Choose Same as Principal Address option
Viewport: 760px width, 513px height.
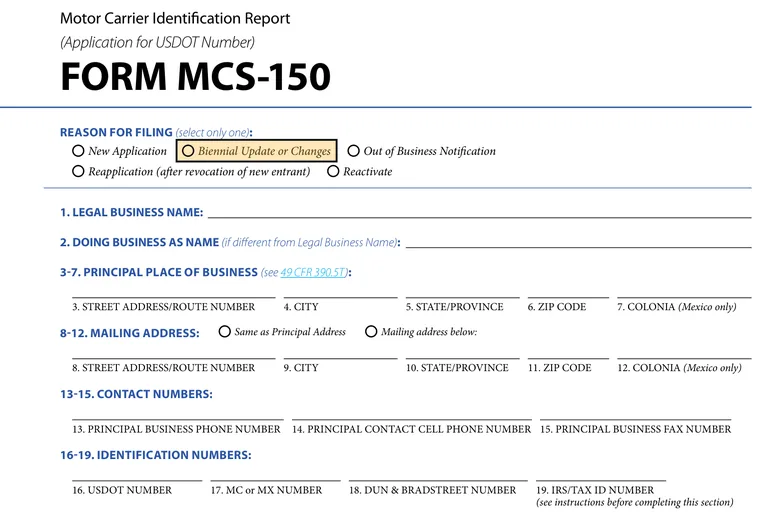(224, 332)
